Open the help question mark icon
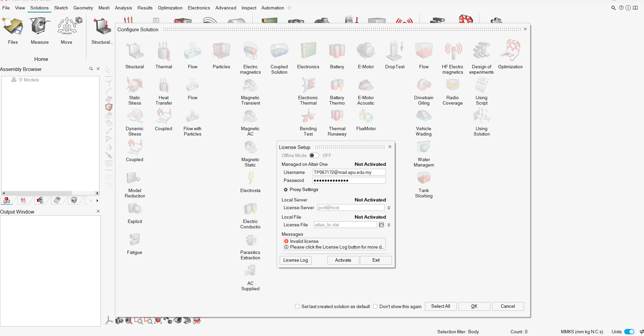 pos(621,8)
